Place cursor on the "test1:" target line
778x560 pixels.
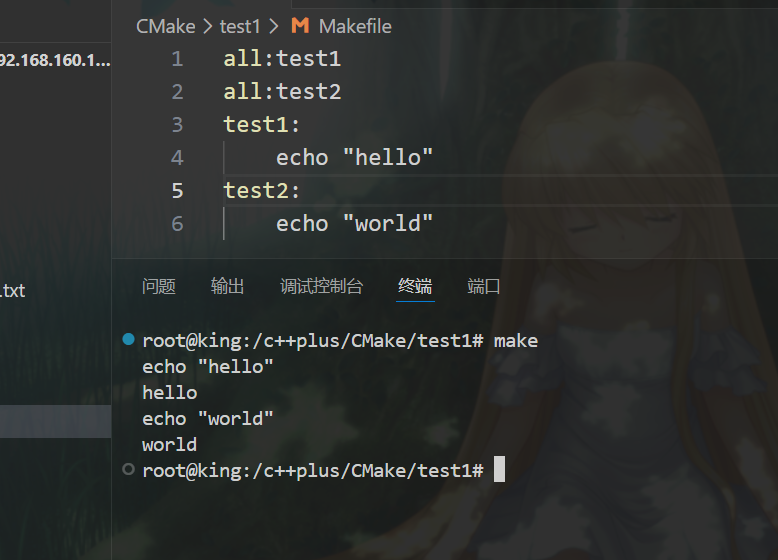coord(262,125)
